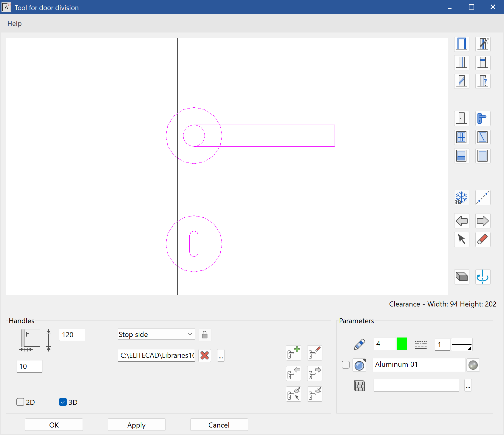The image size is (504, 435).
Task: Click handle paint brush icon
Action: [x=315, y=394]
